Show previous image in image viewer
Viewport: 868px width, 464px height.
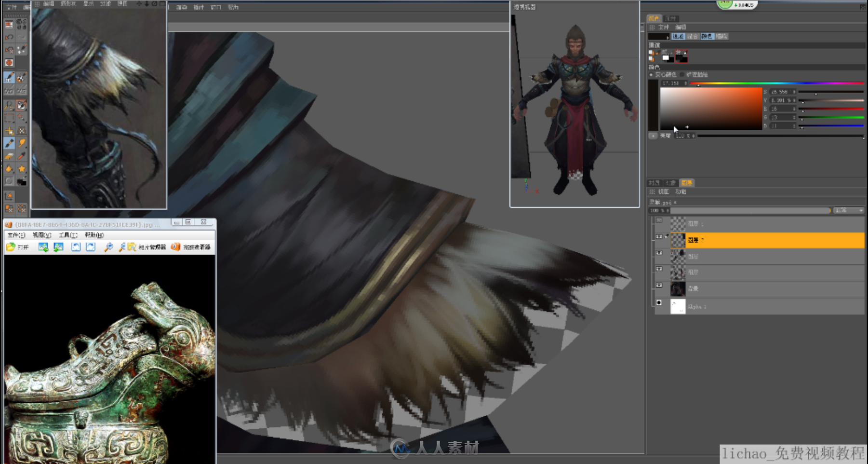43,247
